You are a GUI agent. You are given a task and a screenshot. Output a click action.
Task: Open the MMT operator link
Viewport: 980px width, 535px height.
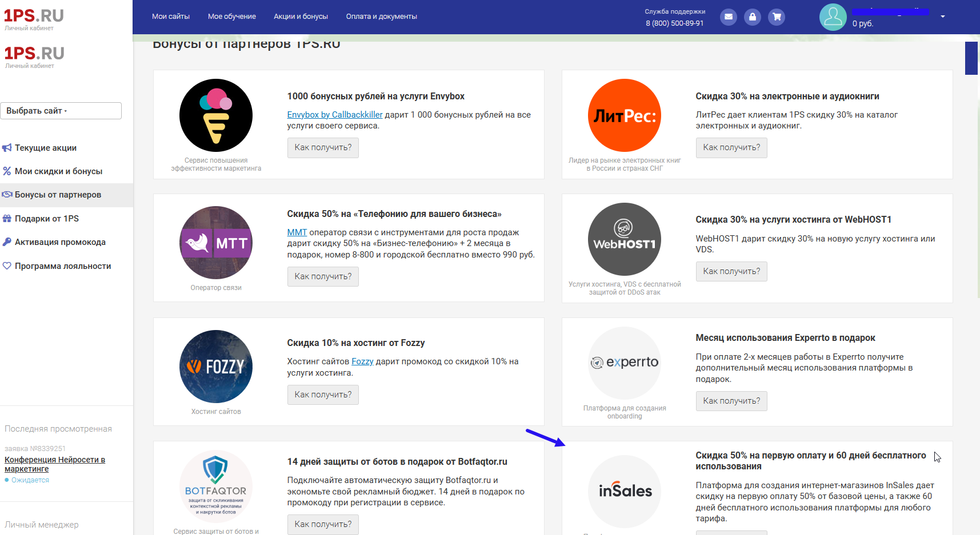coord(297,232)
